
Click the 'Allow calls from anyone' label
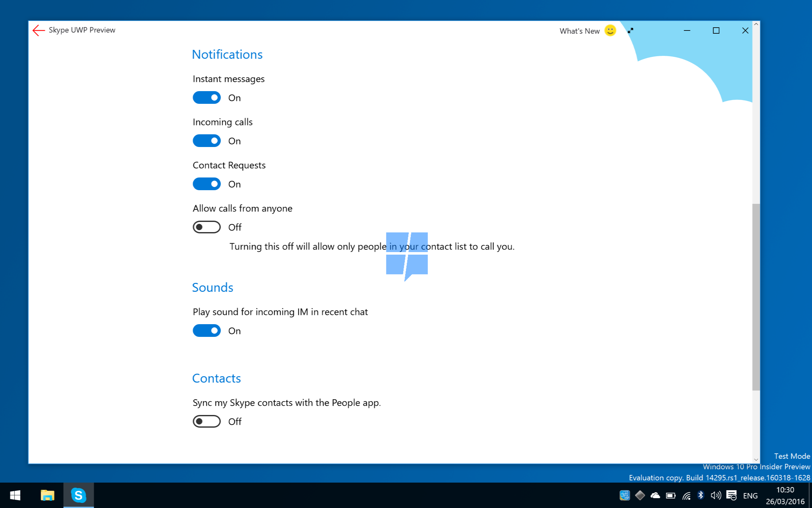pos(242,208)
